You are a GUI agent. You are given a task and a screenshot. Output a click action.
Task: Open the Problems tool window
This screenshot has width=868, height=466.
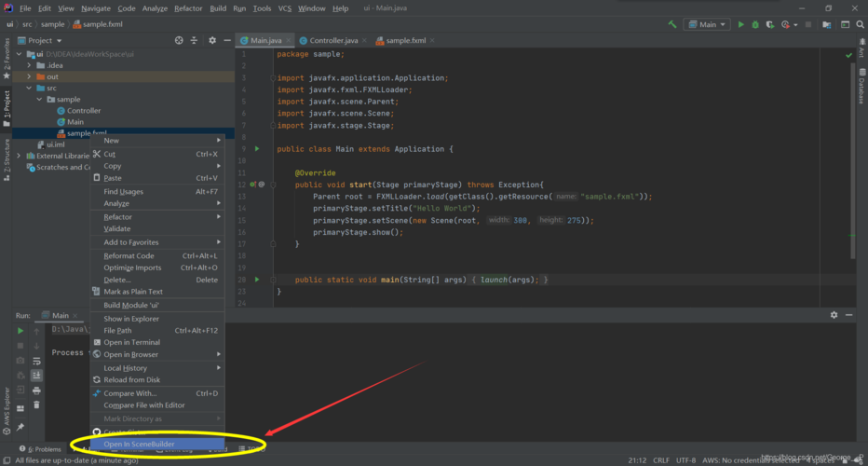[40, 449]
